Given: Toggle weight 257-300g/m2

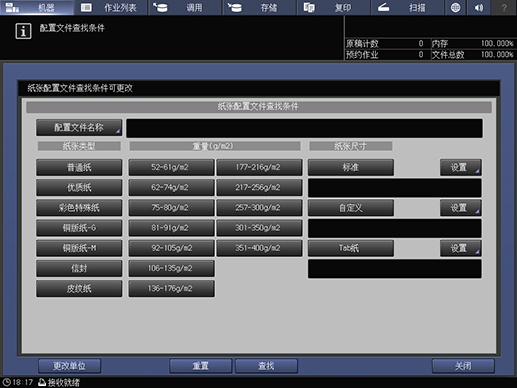Looking at the screenshot, I should 259,208.
